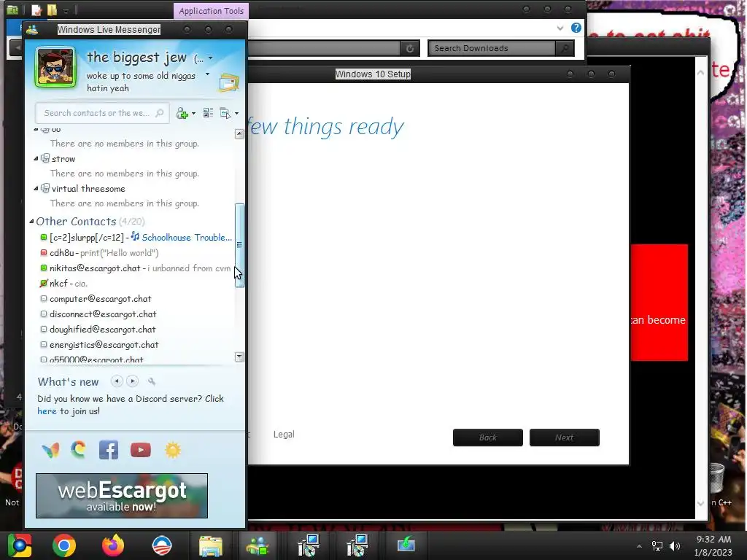
Task: Open the Legal link in Windows 10 Setup
Action: [x=284, y=435]
